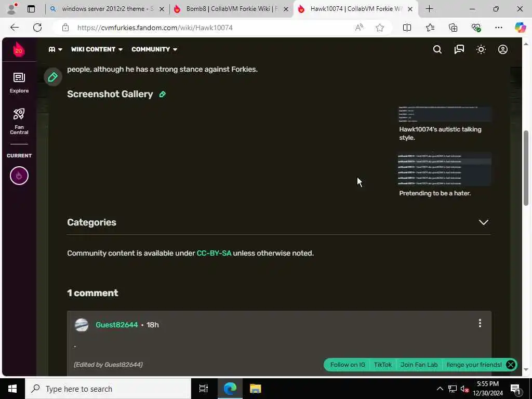Switch to windows server 2012r2 theme tab
Screen dimensions: 532x399
[102, 9]
